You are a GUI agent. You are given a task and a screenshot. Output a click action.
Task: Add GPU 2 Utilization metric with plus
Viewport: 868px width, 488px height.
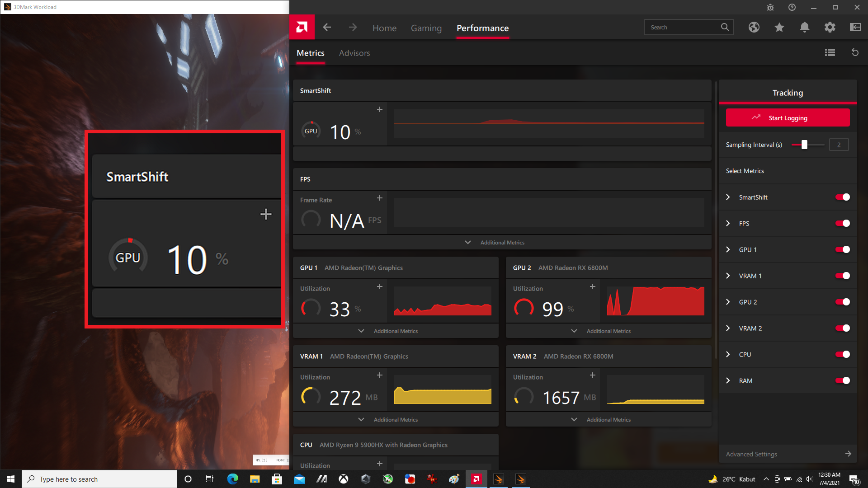(592, 287)
